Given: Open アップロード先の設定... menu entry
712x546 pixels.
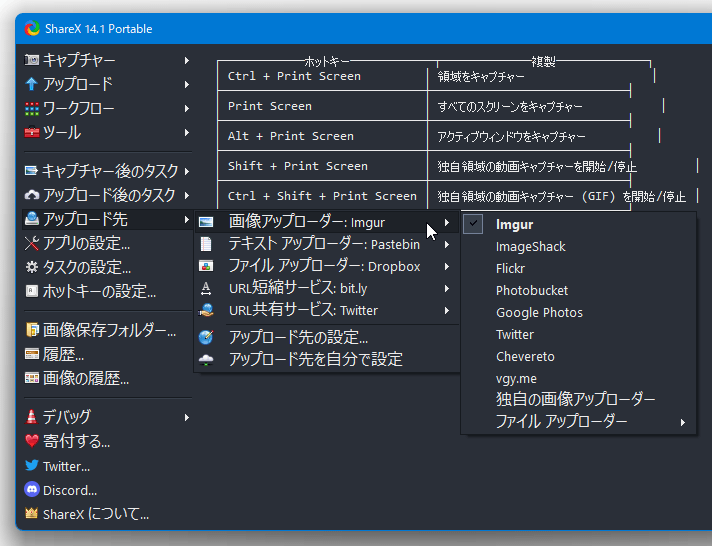Looking at the screenshot, I should (326, 337).
